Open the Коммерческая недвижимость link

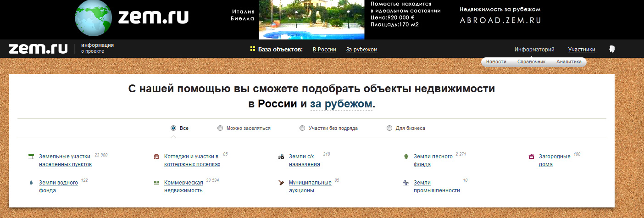(183, 186)
